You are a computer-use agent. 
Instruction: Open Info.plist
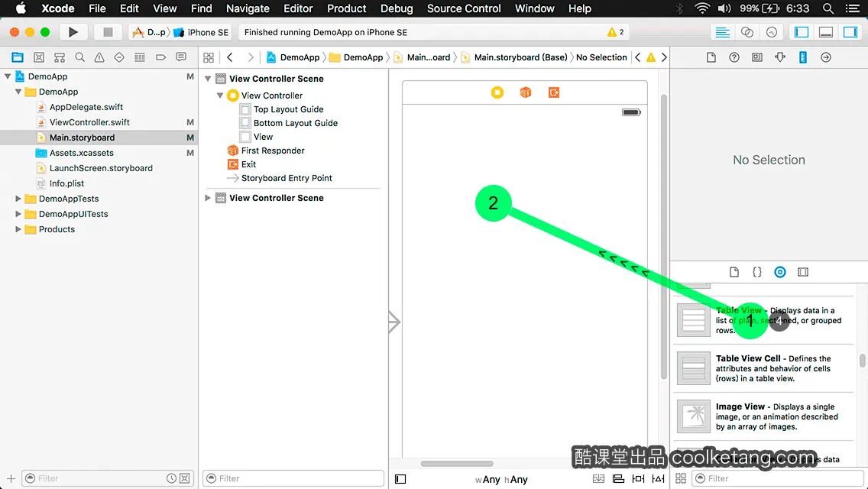(x=66, y=183)
